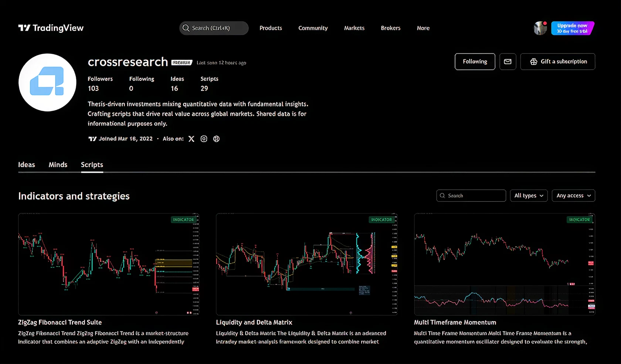Click the Liquidity & Delta Matrix description text

pos(301,337)
